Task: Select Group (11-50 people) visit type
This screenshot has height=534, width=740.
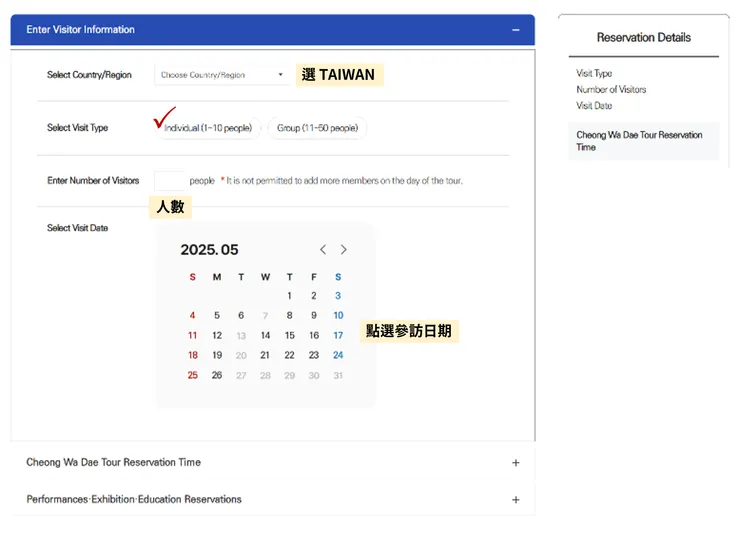Action: (317, 128)
